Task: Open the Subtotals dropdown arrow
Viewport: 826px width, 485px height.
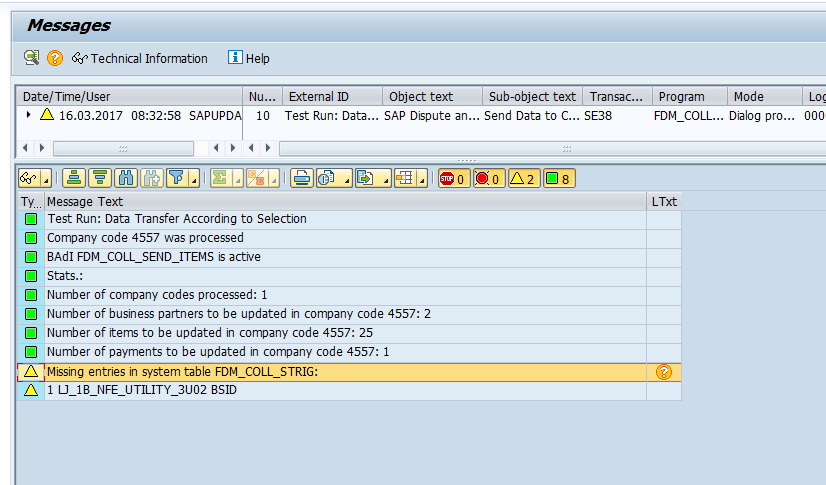Action: 274,180
